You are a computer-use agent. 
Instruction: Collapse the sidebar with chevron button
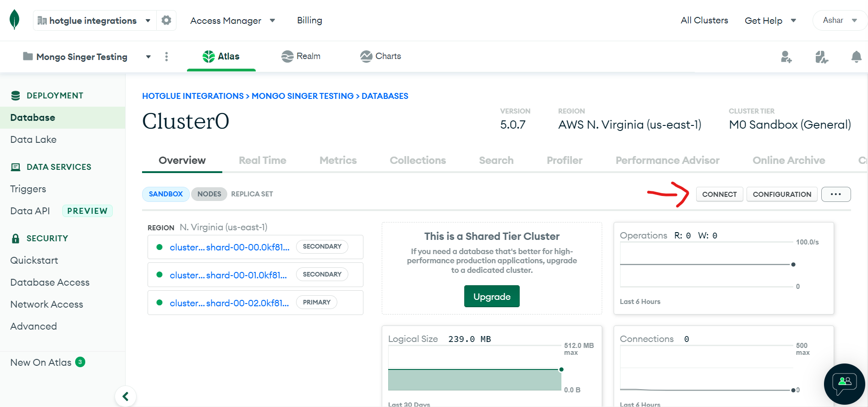point(126,396)
